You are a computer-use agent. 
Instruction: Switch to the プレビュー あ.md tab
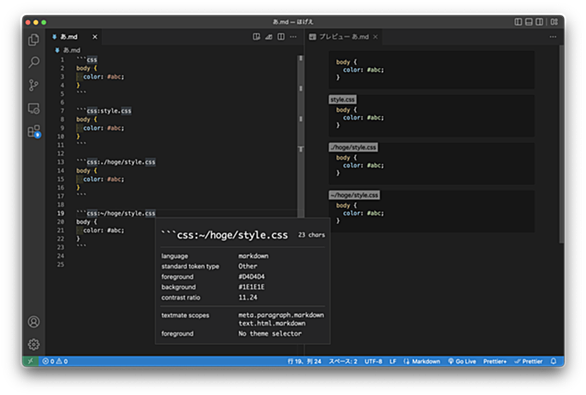[343, 37]
